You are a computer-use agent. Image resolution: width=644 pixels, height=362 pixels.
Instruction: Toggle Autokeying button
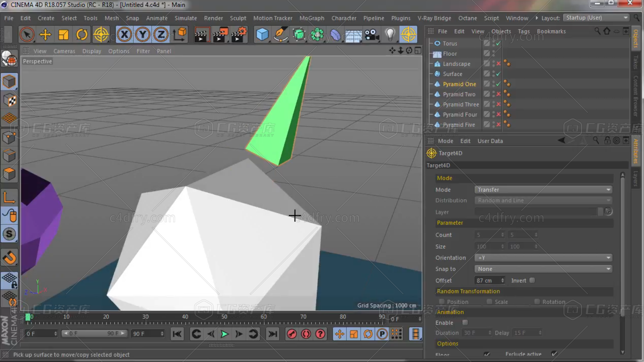[306, 334]
